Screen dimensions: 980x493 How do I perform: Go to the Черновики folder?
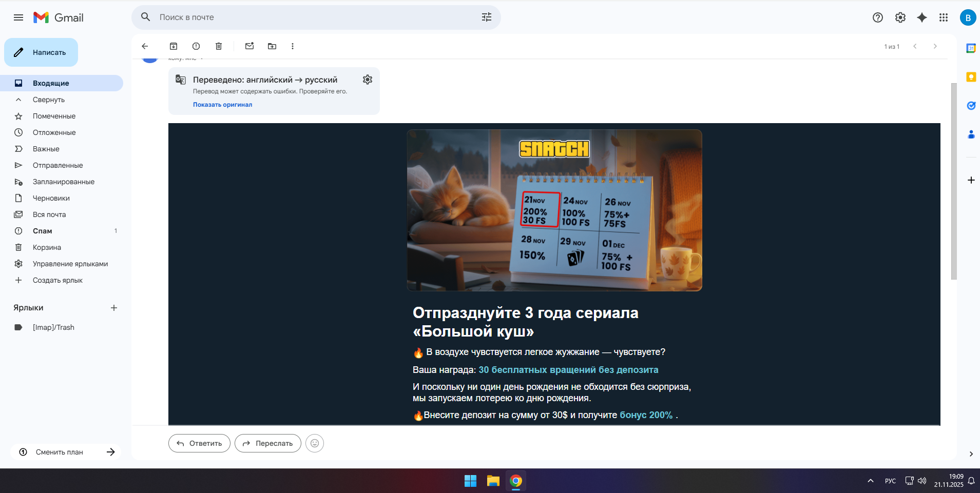[51, 198]
